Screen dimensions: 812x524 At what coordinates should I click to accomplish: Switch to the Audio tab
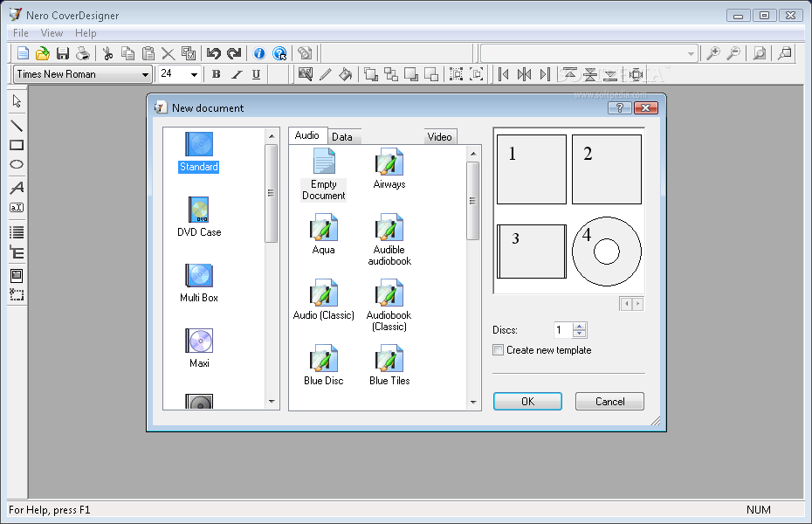307,135
